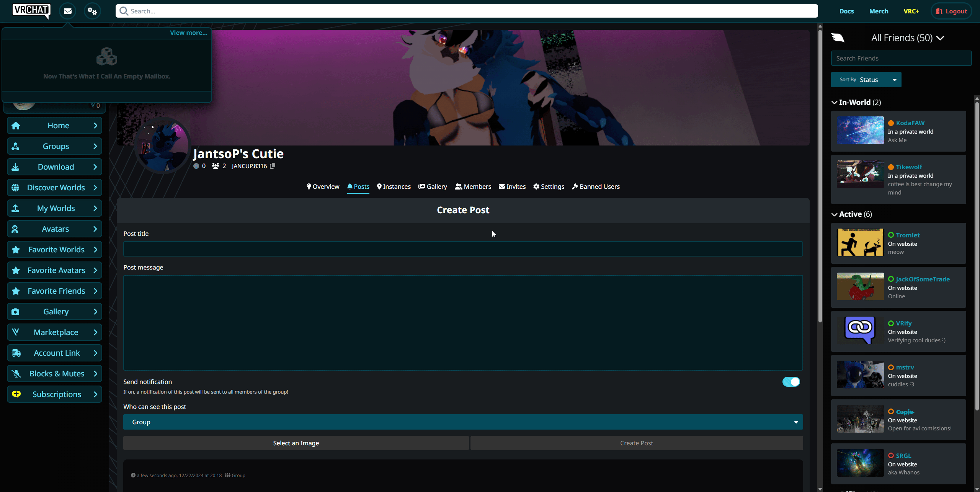Switch to the Overview tab
Screen dimensions: 980x492
[323, 186]
